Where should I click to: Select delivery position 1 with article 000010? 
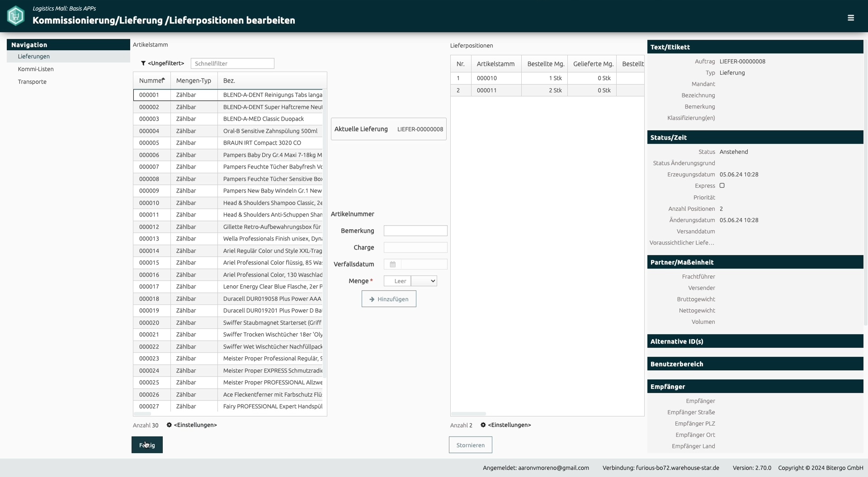pos(547,78)
